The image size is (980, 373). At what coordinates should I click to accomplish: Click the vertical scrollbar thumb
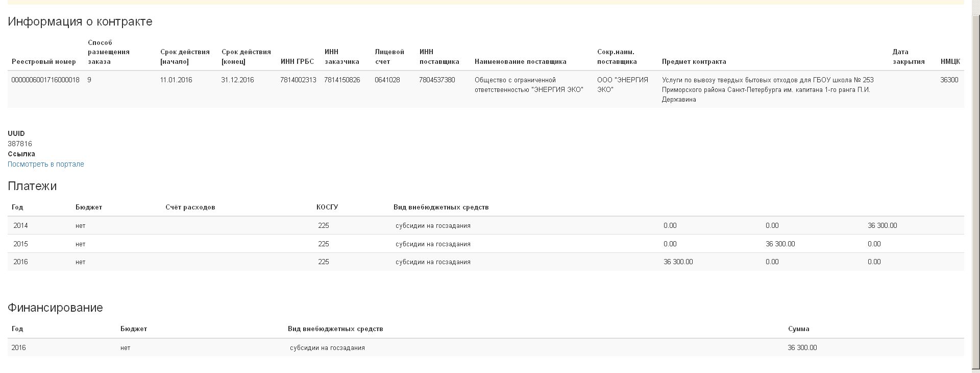(x=975, y=189)
